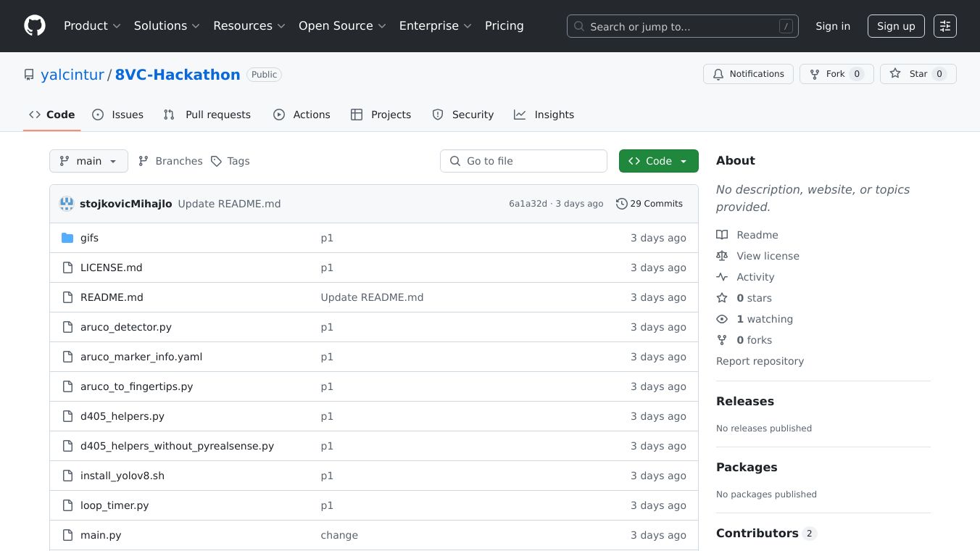This screenshot has width=980, height=551.
Task: Click the Notifications bell button
Action: (748, 74)
